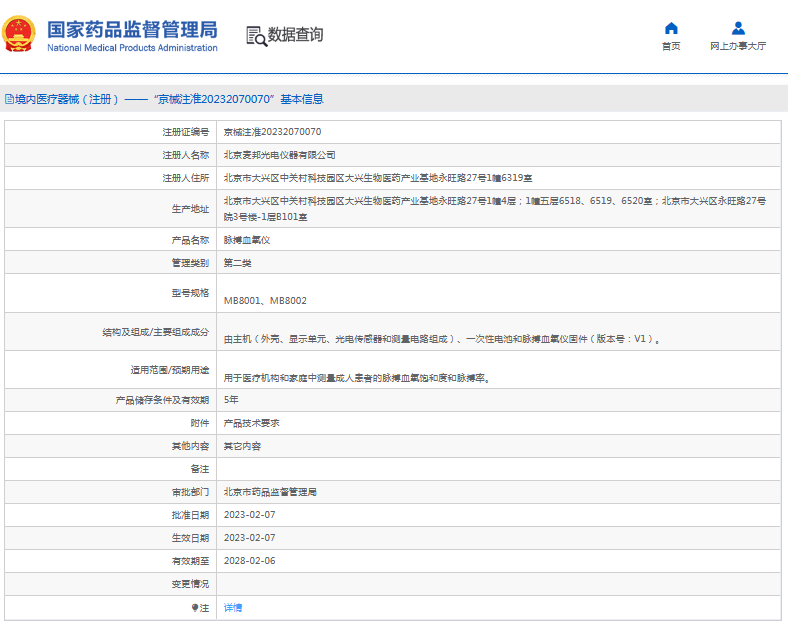The width and height of the screenshot is (788, 628).
Task: Click management class 第二类
Action: (237, 263)
